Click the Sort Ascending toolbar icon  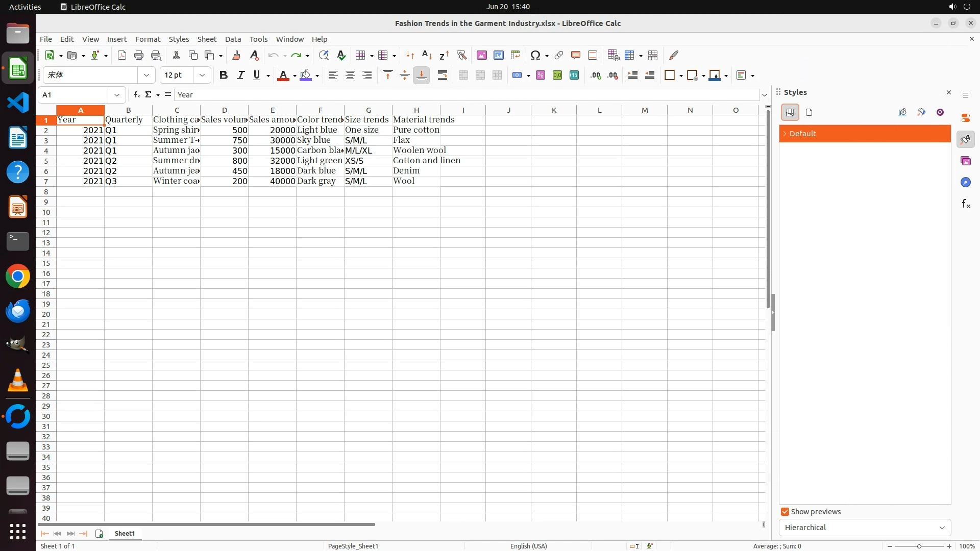(427, 55)
